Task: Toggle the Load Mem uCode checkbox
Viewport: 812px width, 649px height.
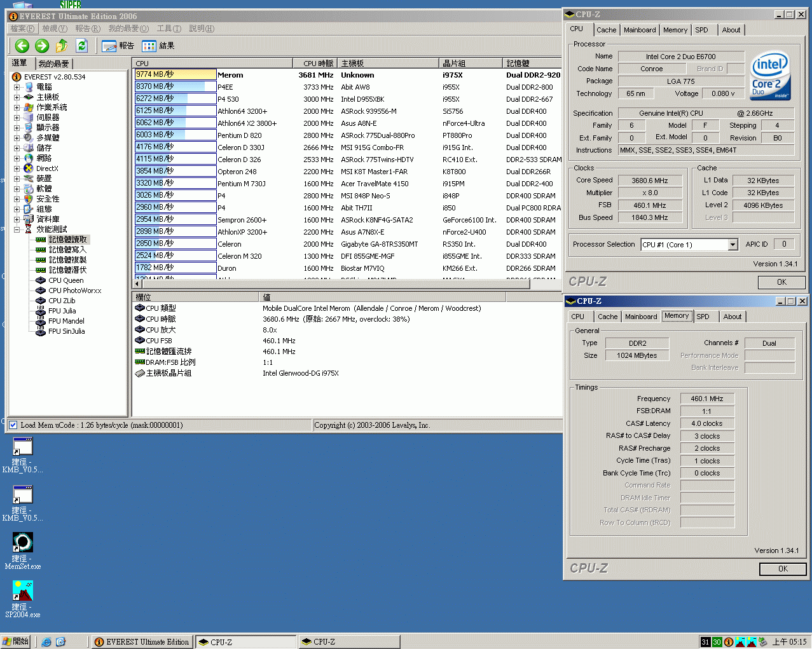Action: pyautogui.click(x=13, y=425)
